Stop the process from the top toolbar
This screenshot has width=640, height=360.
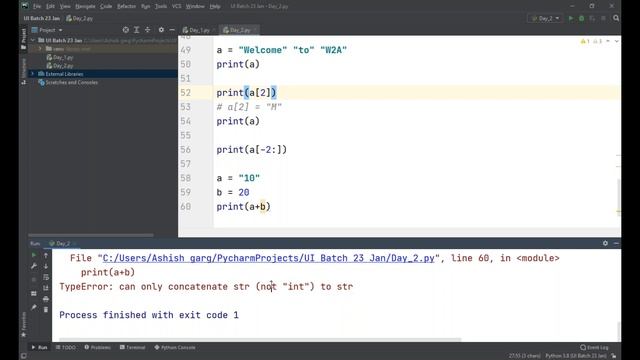tap(603, 18)
